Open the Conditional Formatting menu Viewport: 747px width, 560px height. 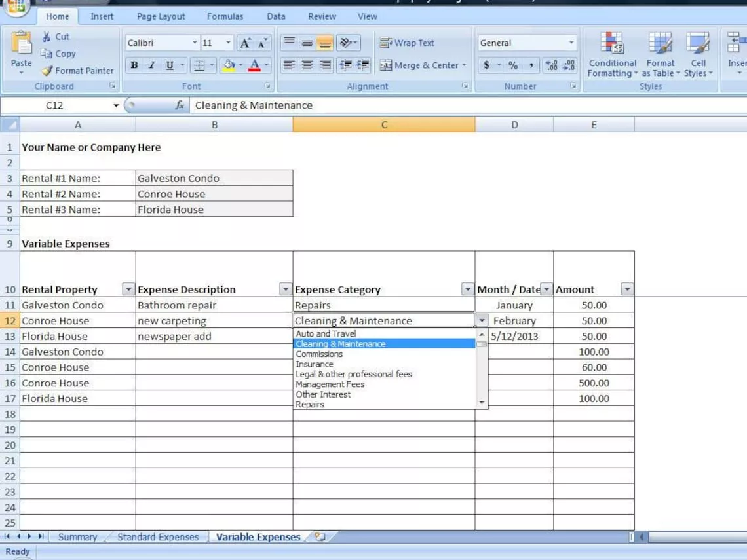click(612, 54)
